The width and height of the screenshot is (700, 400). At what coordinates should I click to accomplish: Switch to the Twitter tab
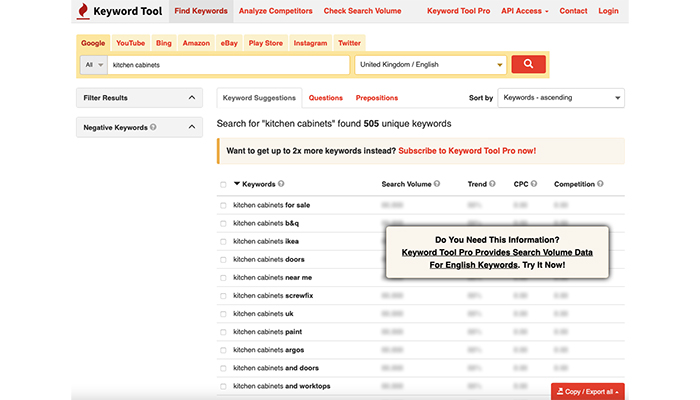point(349,43)
